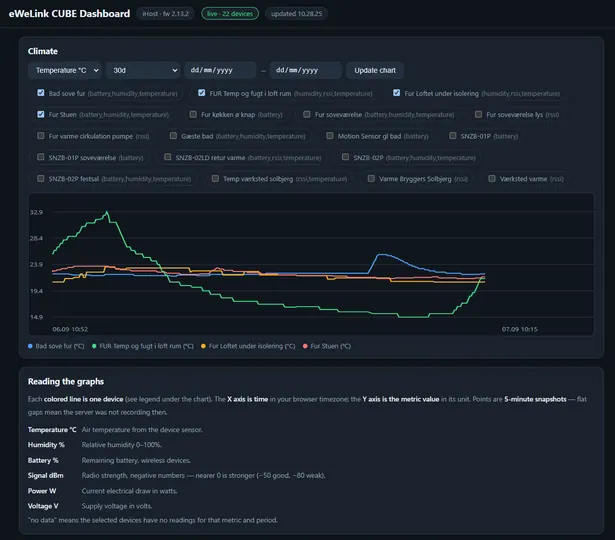615x540 pixels.
Task: Click the updated 10.28.25 badge
Action: [x=297, y=14]
